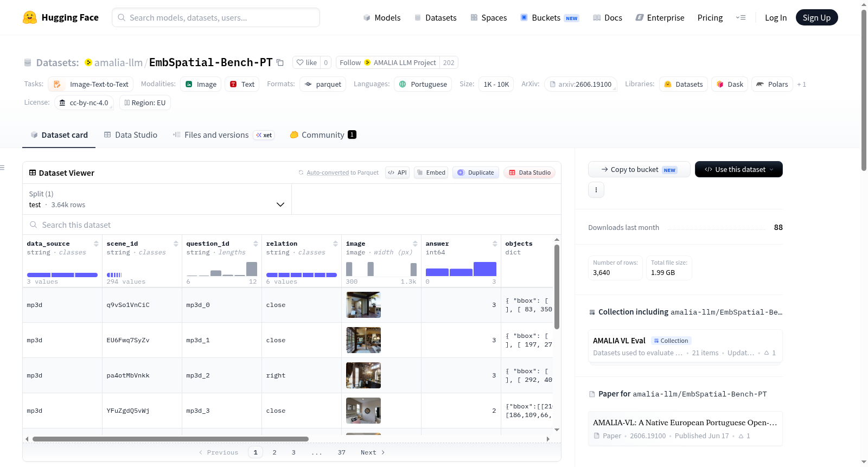This screenshot has height=467, width=868.
Task: Open Models in the top navigation
Action: (x=381, y=17)
